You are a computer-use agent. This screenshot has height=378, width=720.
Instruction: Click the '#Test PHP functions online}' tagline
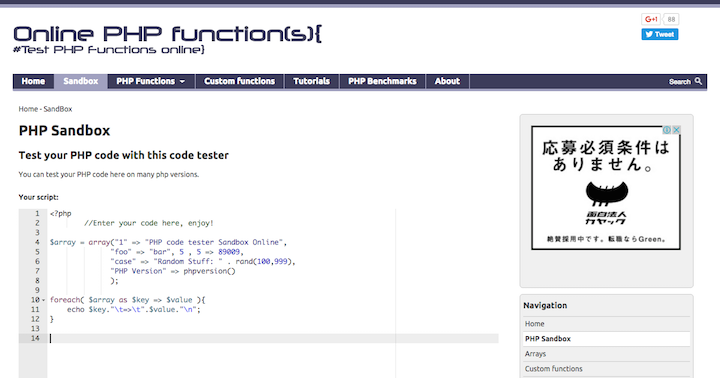pyautogui.click(x=109, y=50)
